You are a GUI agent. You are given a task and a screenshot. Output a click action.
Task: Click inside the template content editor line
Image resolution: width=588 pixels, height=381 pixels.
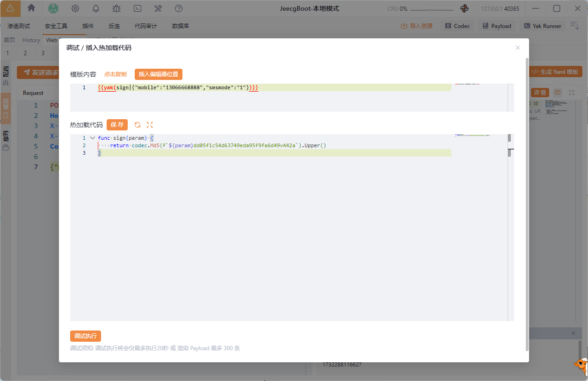[281, 88]
